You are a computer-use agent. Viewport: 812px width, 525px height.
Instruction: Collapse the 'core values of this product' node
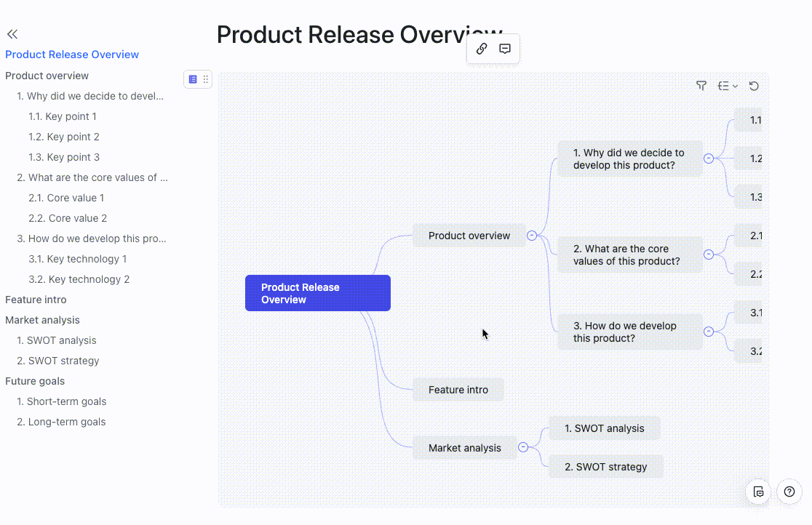(x=709, y=255)
